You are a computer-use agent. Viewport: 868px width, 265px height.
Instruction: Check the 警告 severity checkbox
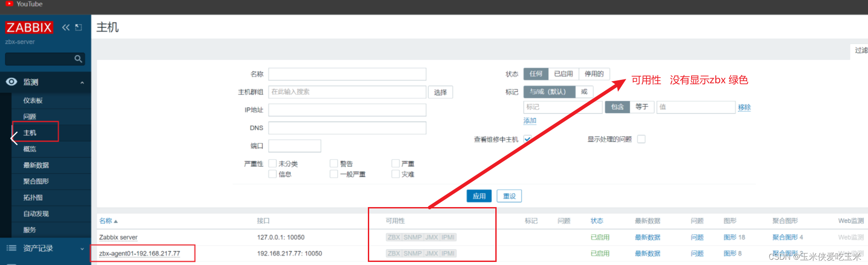(x=334, y=163)
